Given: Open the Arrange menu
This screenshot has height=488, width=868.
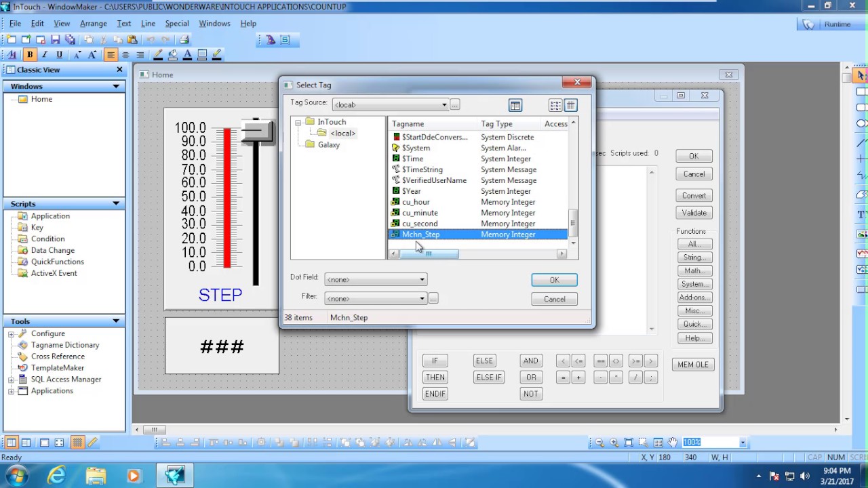Looking at the screenshot, I should 94,24.
